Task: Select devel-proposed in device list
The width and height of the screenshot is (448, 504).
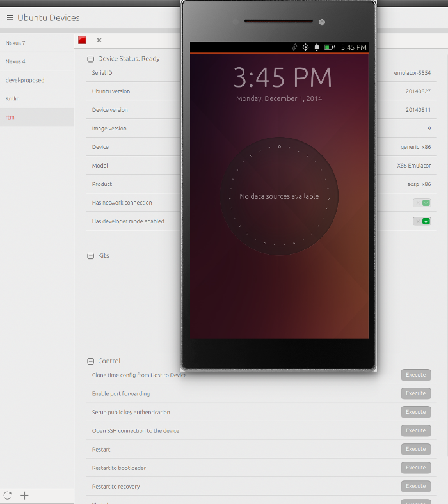Action: click(36, 80)
